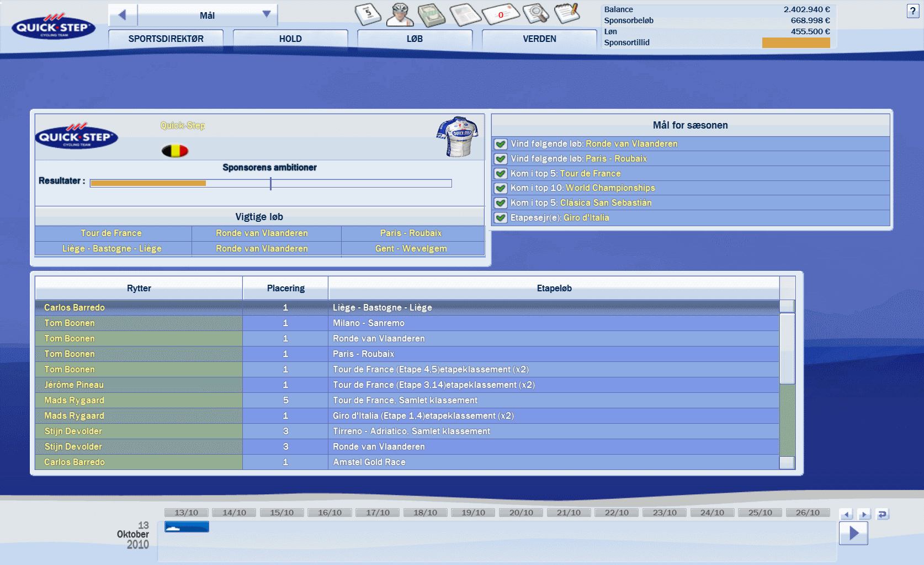
Task: Expand the Mål page dropdown arrow
Action: (x=267, y=14)
